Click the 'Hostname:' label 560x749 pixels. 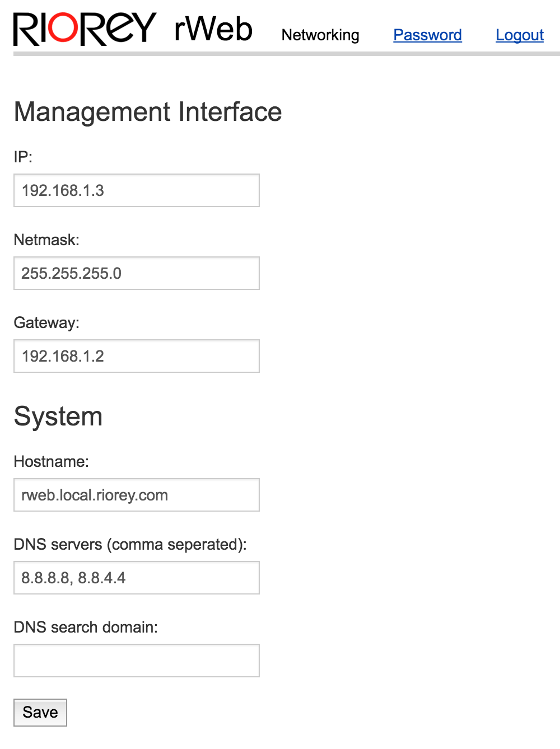[x=52, y=461]
